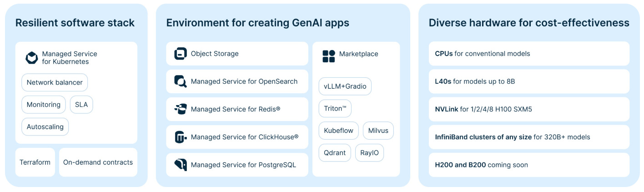
Task: Select the Monitoring chip
Action: 44,105
